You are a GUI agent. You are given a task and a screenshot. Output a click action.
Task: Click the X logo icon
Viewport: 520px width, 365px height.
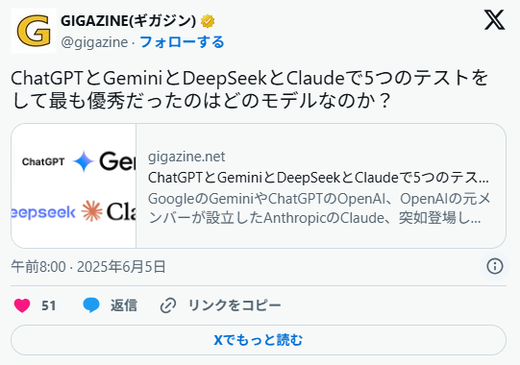click(494, 20)
